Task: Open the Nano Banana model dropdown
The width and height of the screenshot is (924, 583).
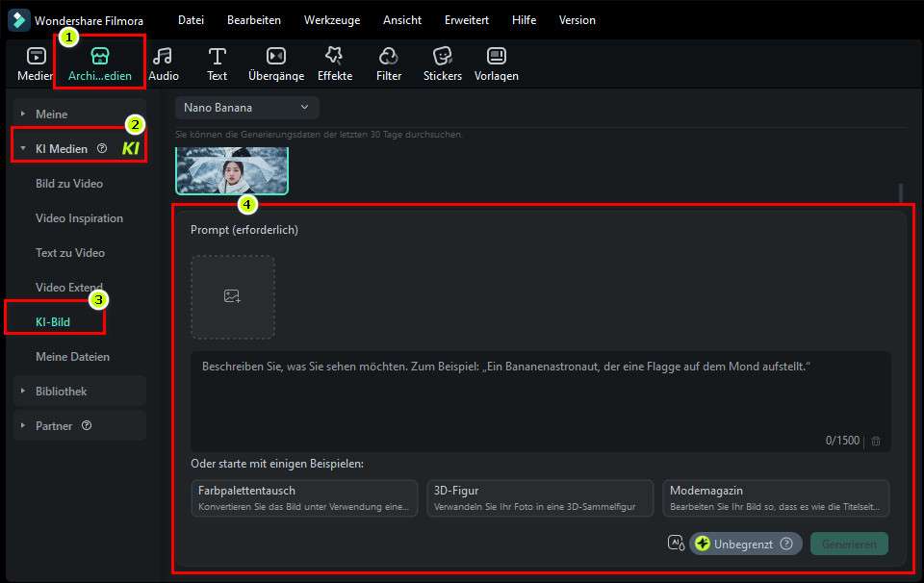Action: point(246,108)
